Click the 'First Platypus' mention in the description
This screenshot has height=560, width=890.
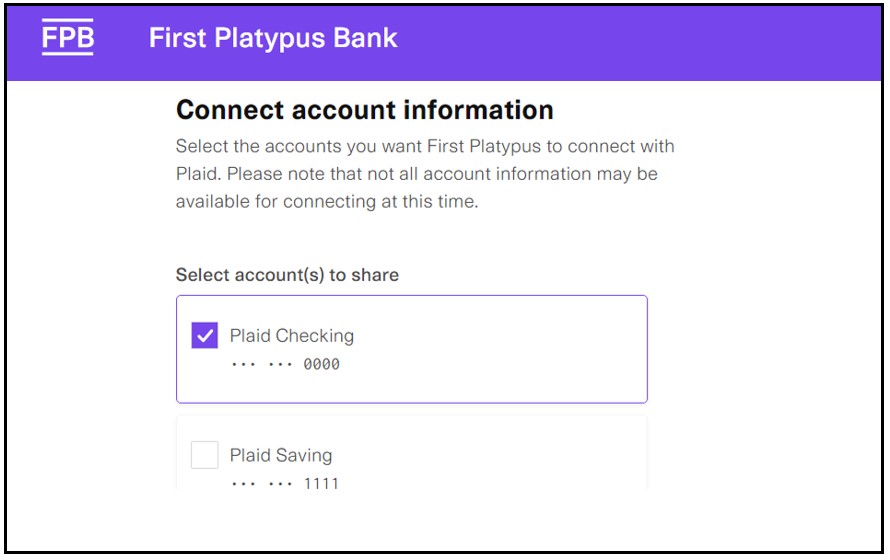click(484, 146)
